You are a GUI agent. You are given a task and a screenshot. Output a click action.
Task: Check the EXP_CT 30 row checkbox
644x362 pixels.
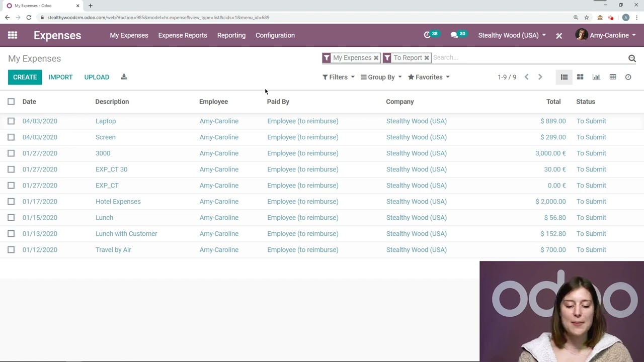tap(11, 169)
